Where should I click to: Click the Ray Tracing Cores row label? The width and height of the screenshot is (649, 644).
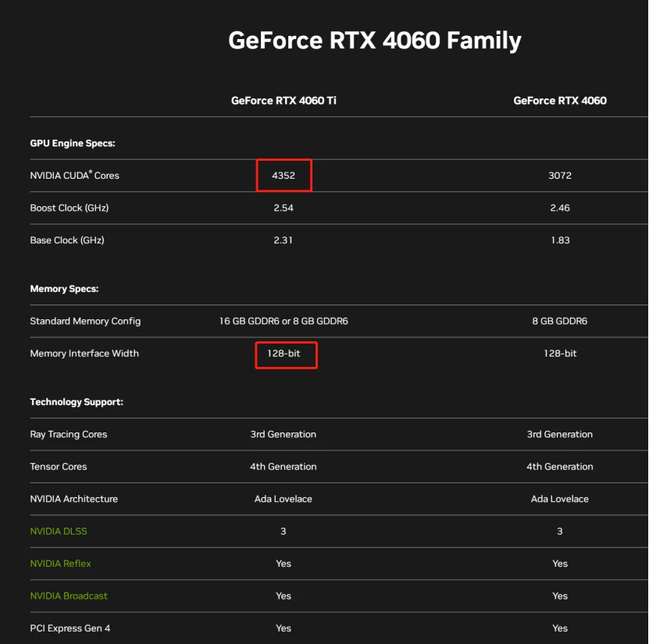point(68,434)
